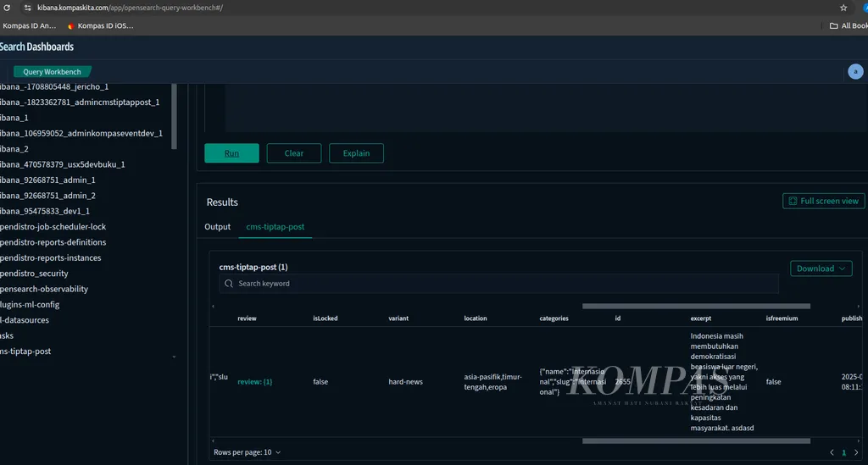Click the browser address bar URL
The width and height of the screenshot is (868, 465).
coord(130,8)
